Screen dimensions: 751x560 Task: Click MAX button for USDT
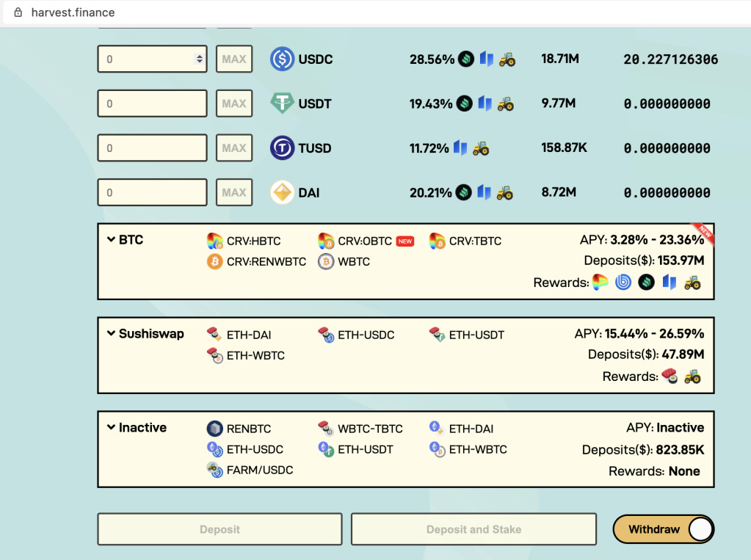pos(234,103)
